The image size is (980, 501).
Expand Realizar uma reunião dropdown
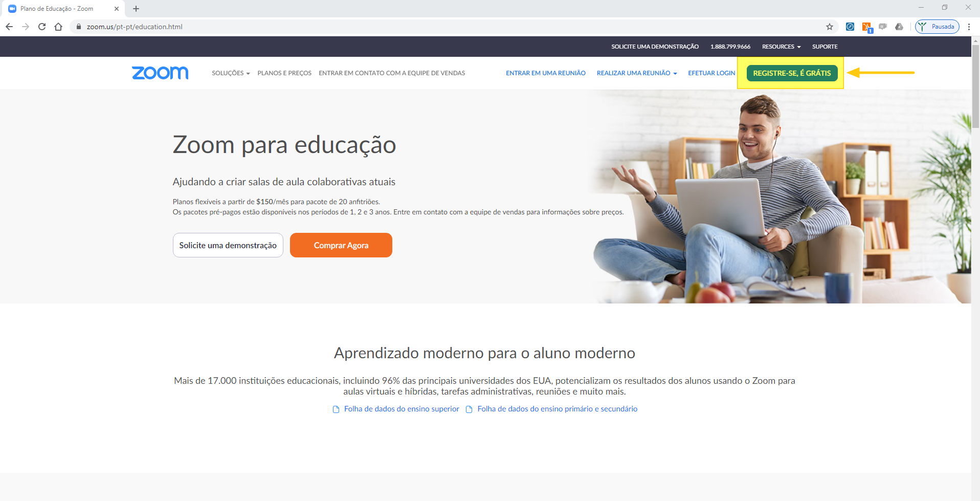[x=637, y=73]
